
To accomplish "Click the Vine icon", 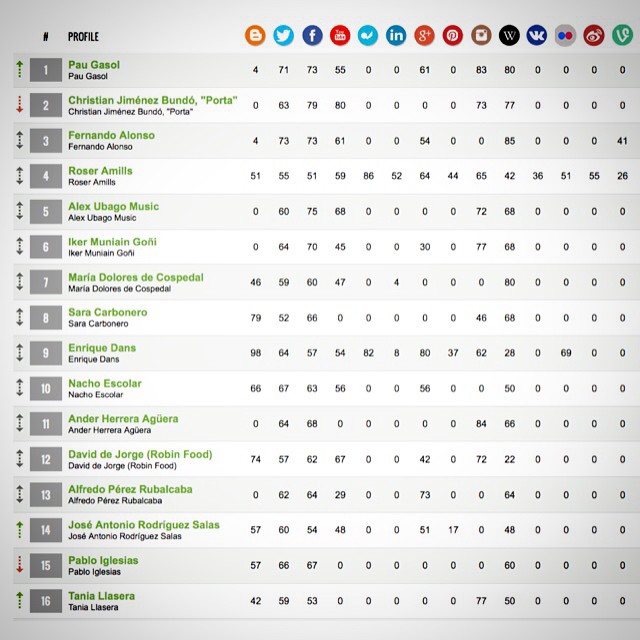I will [622, 36].
